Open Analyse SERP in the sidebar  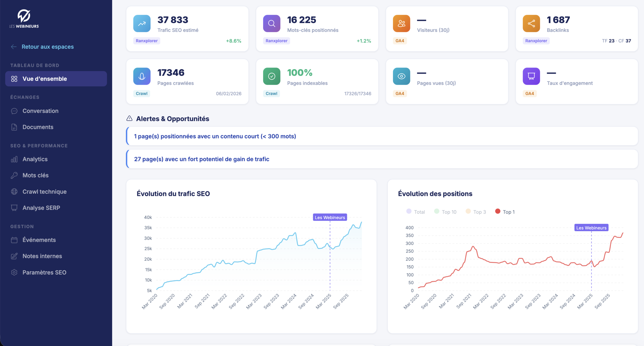[x=41, y=208]
